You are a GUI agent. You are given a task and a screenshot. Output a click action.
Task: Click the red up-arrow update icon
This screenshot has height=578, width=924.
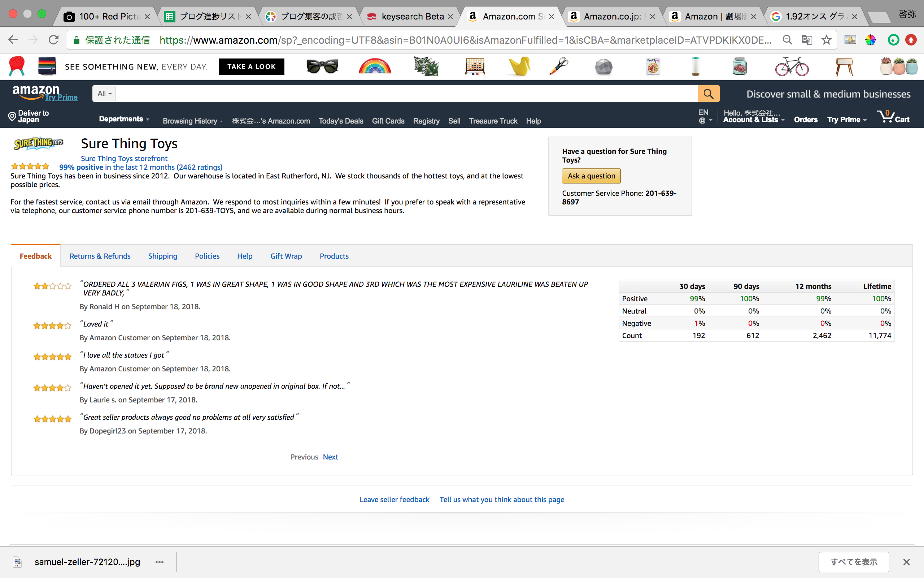click(x=911, y=40)
